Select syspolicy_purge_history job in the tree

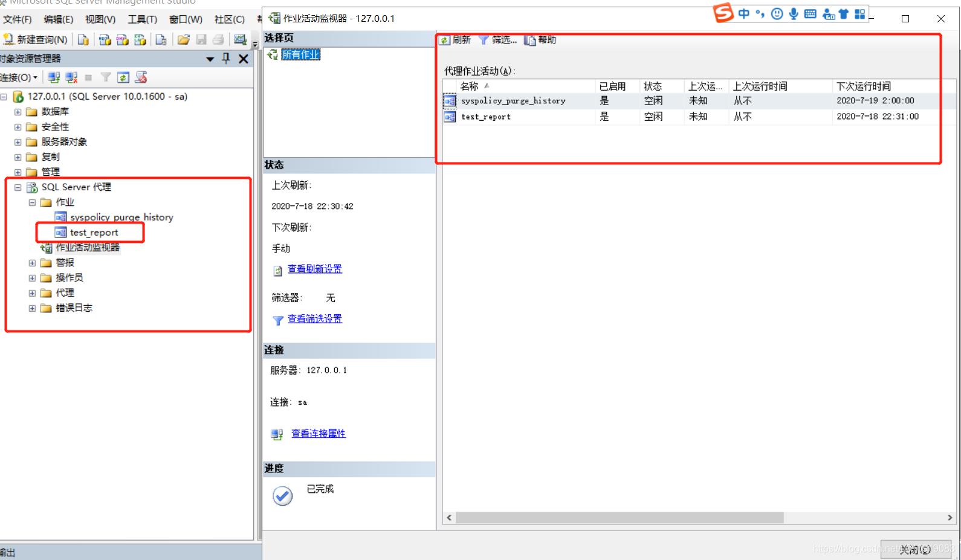(x=121, y=217)
